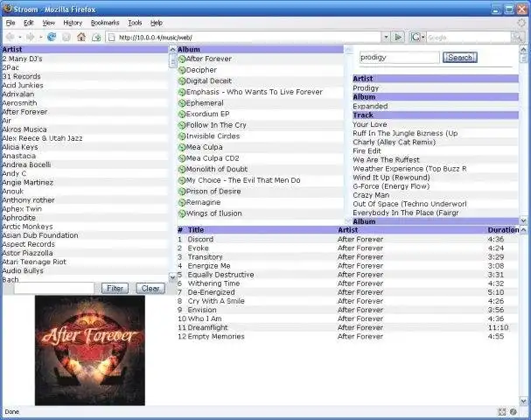This screenshot has width=531, height=420.
Task: Click the green icon beside Invisible Circles
Action: [x=182, y=136]
